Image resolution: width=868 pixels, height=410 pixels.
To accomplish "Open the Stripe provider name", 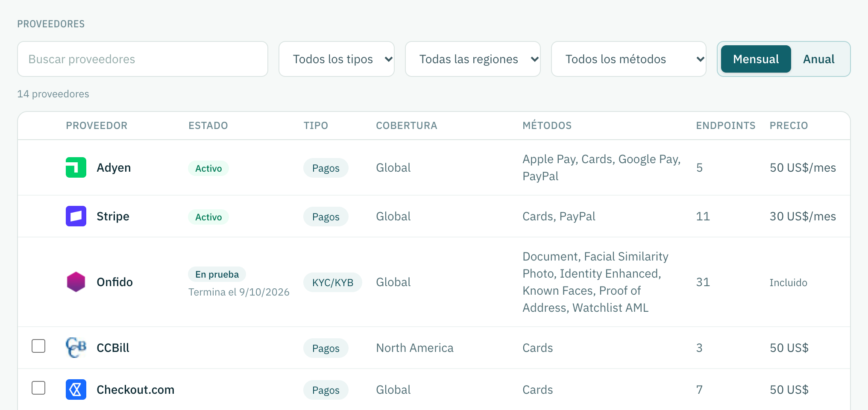I will pyautogui.click(x=113, y=216).
